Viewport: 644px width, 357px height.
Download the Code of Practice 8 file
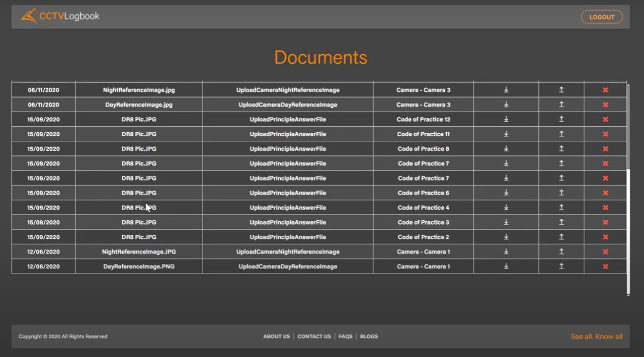click(506, 149)
